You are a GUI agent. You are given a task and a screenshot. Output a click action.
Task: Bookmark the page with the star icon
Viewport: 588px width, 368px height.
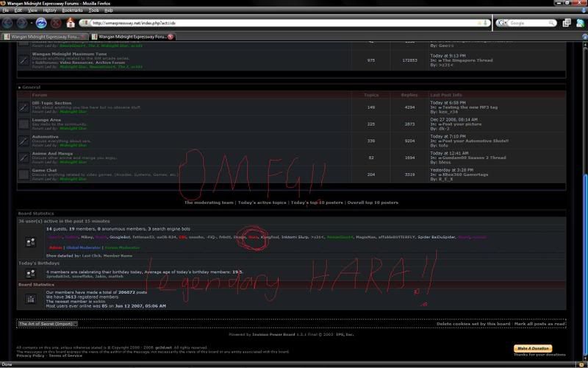tap(479, 23)
